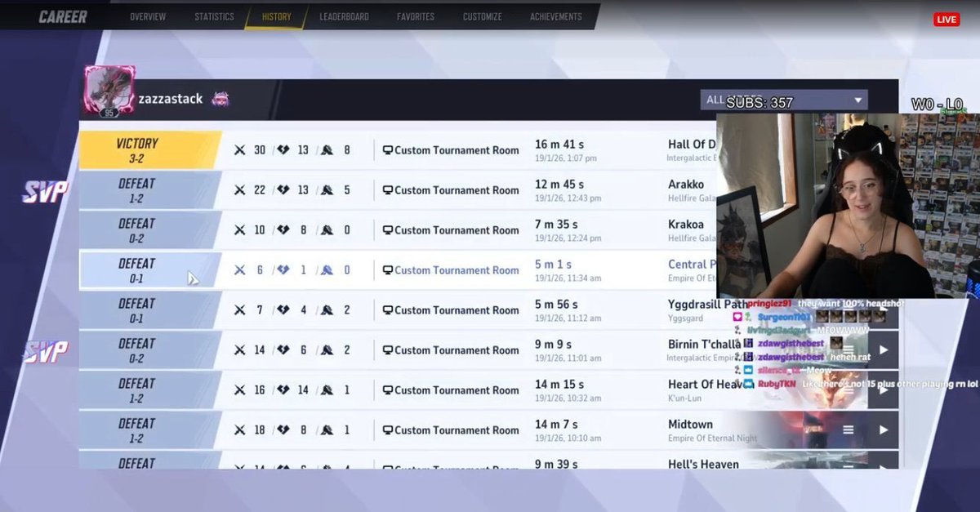Select the History tab
The image size is (980, 512).
point(276,16)
